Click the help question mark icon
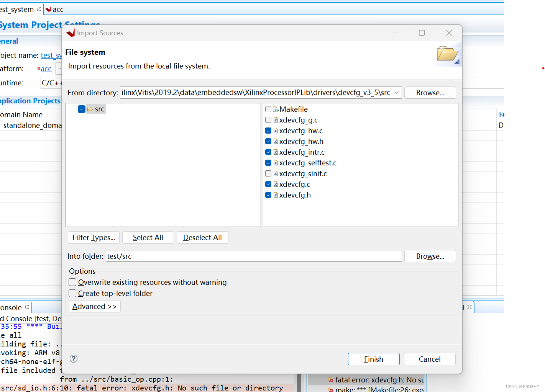 pos(73,359)
